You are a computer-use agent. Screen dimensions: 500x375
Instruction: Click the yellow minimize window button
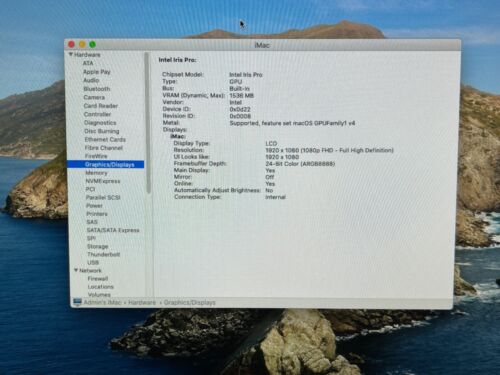tap(82, 44)
